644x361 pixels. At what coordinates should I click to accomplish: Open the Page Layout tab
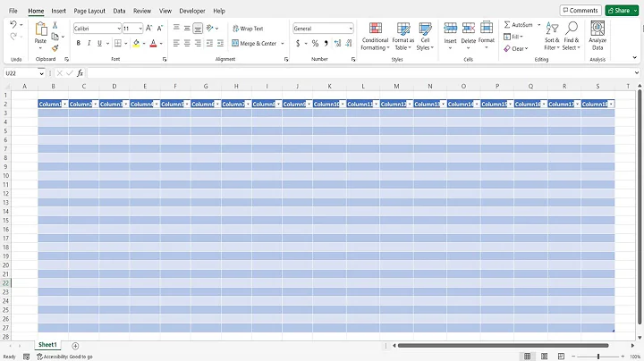[89, 11]
